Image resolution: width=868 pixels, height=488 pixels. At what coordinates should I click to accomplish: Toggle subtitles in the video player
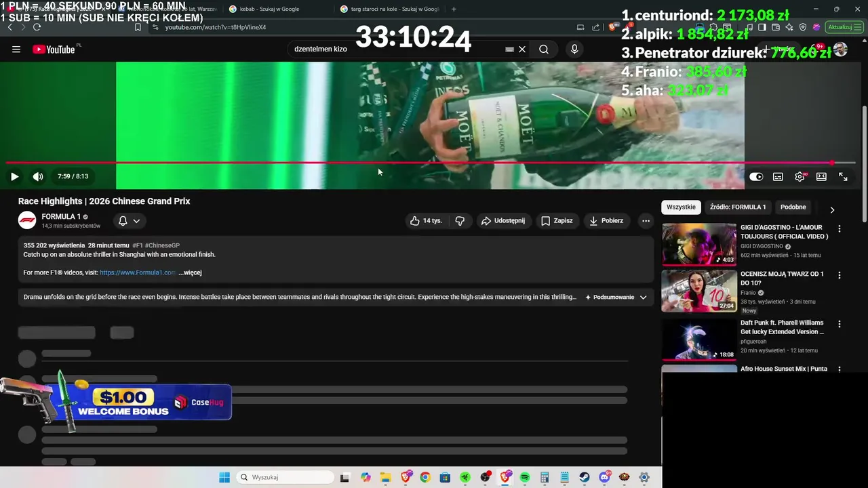pos(778,177)
